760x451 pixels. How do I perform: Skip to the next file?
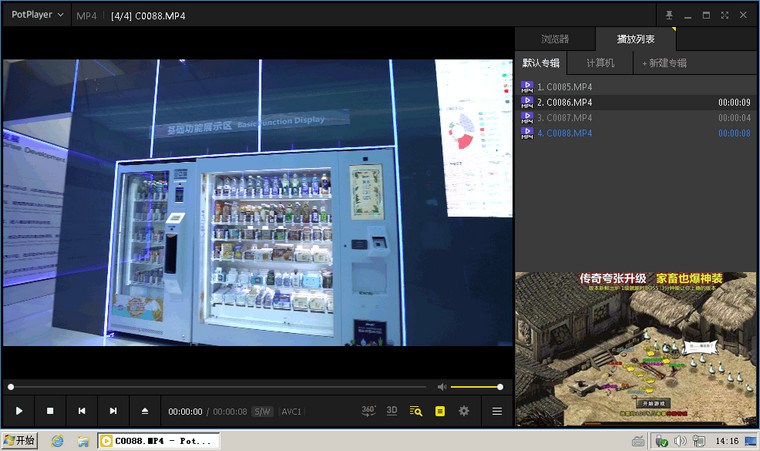(x=113, y=411)
